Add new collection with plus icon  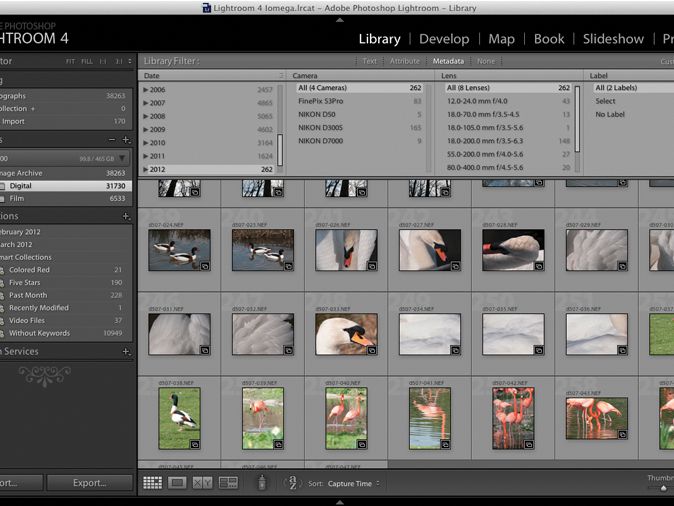coord(126,216)
